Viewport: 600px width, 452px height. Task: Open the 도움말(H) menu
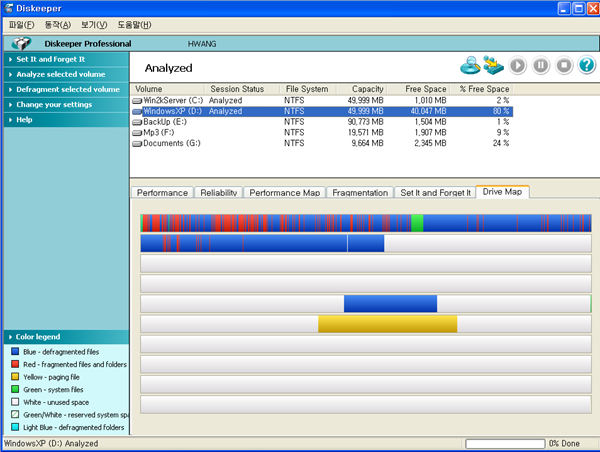point(134,25)
